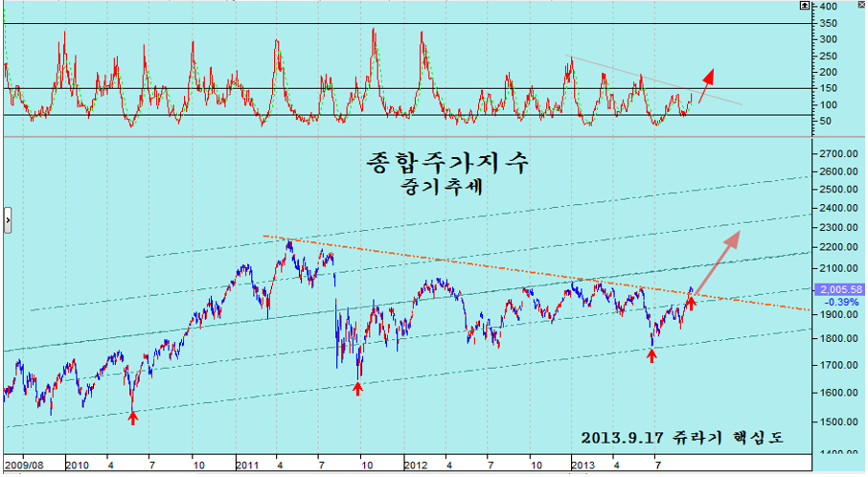The width and height of the screenshot is (868, 477).
Task: Click the red arrow marker under mid-2013 low
Action: tap(651, 355)
